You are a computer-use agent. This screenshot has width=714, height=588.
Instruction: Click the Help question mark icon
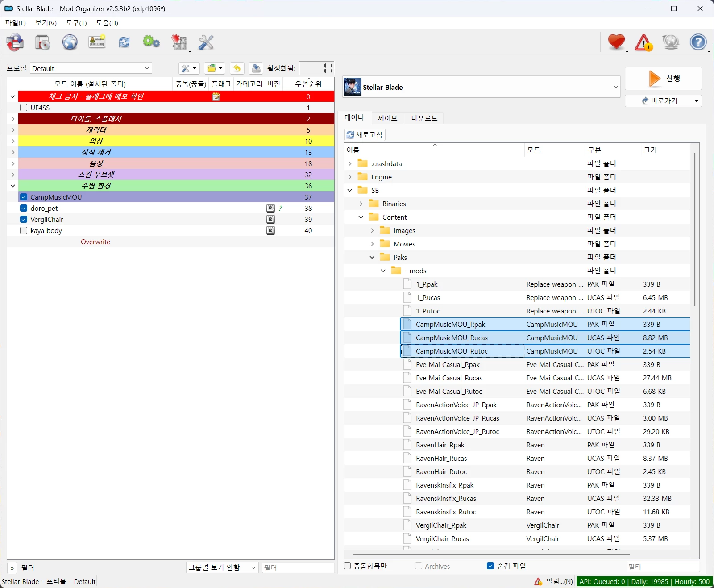tap(698, 42)
